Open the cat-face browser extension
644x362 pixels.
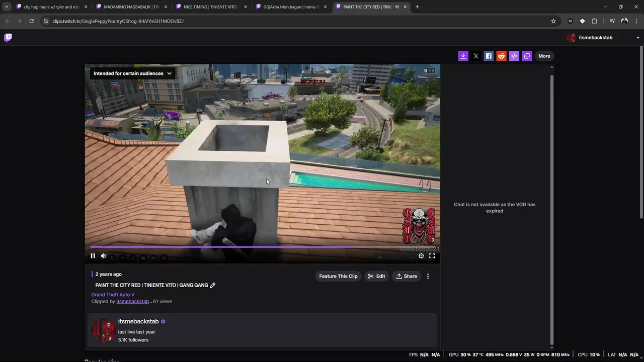tap(570, 21)
